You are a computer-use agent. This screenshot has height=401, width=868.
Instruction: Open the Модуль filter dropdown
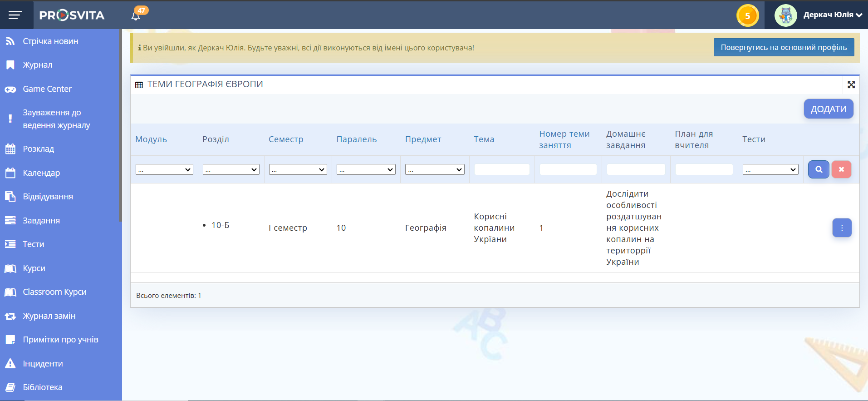pos(164,170)
